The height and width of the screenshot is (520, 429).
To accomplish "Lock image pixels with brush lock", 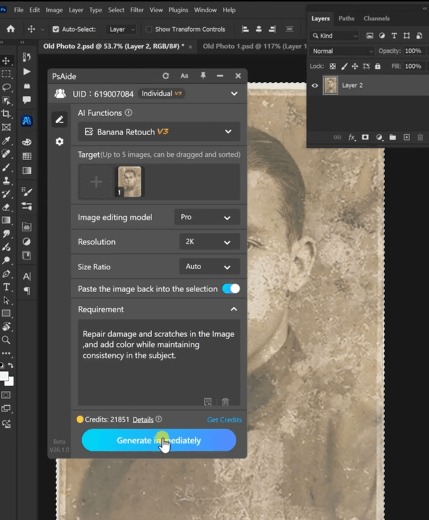I will click(x=344, y=66).
